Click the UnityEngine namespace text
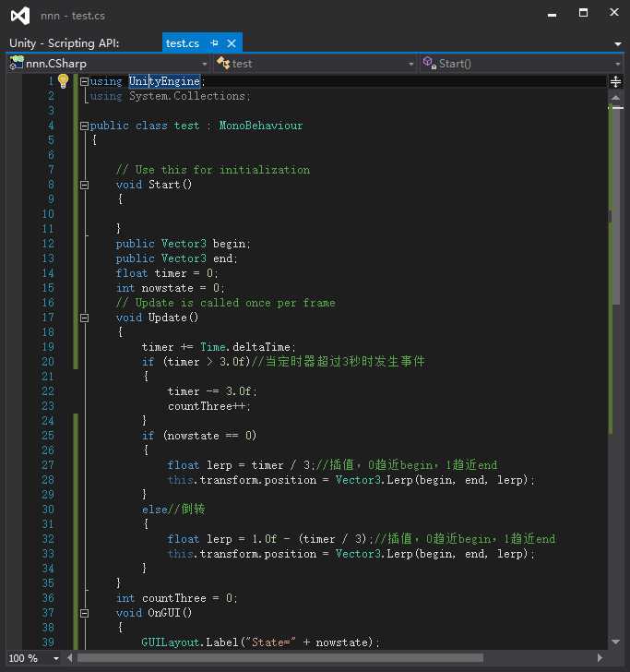The width and height of the screenshot is (630, 672). point(165,81)
